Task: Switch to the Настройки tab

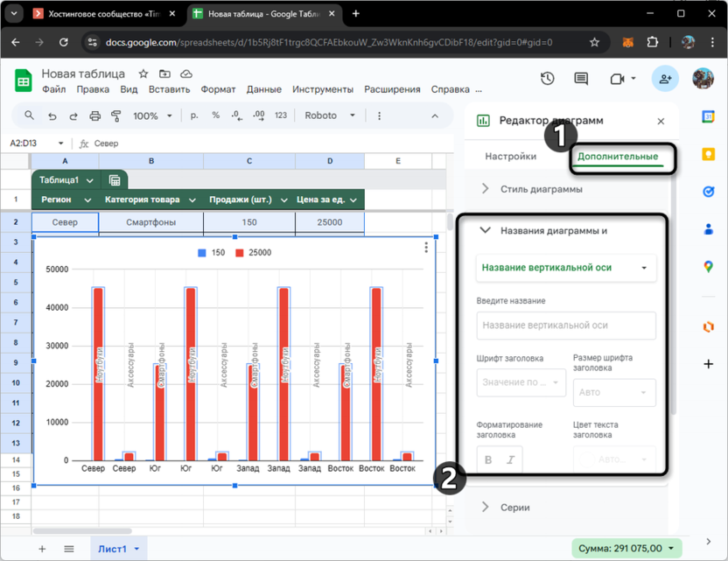Action: coord(510,157)
